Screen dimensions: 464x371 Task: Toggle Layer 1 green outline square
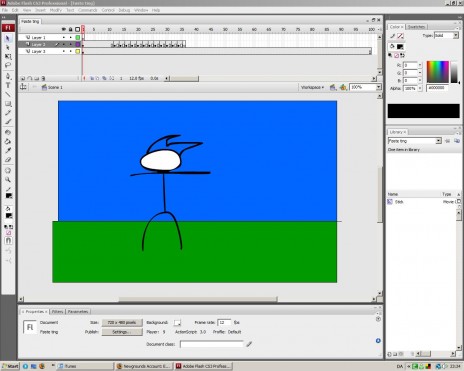tap(78, 37)
